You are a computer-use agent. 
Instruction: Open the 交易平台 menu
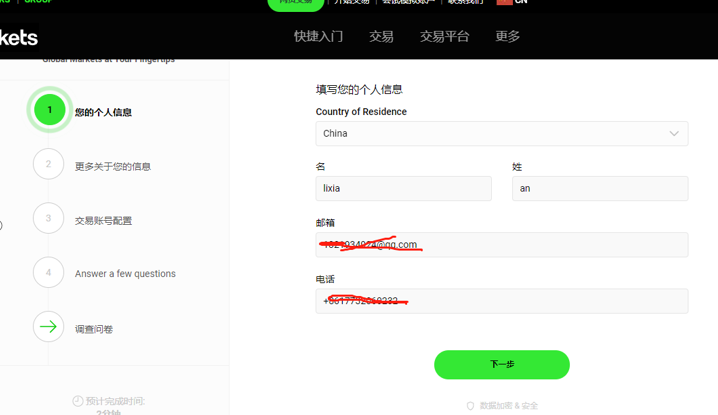pyautogui.click(x=444, y=36)
